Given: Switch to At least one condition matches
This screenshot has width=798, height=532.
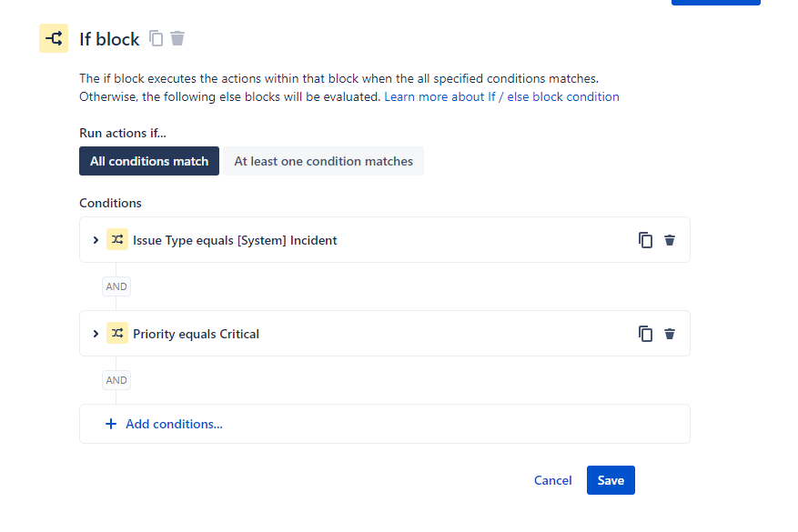Looking at the screenshot, I should coord(323,161).
